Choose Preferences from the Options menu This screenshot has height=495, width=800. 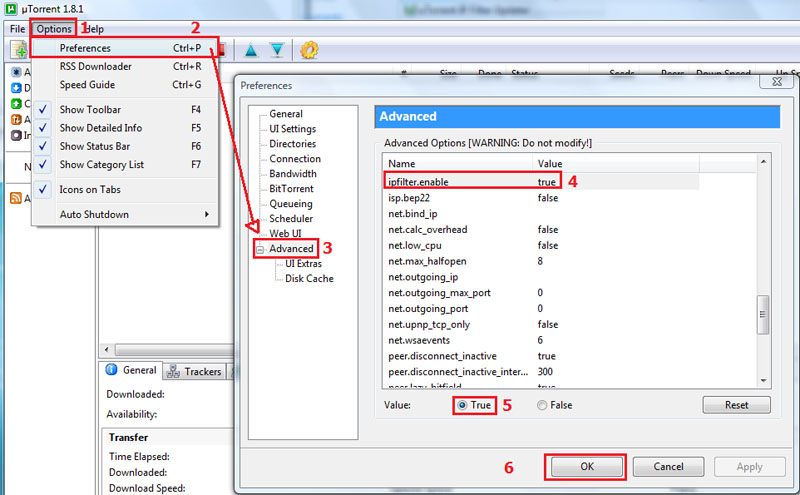(125, 48)
